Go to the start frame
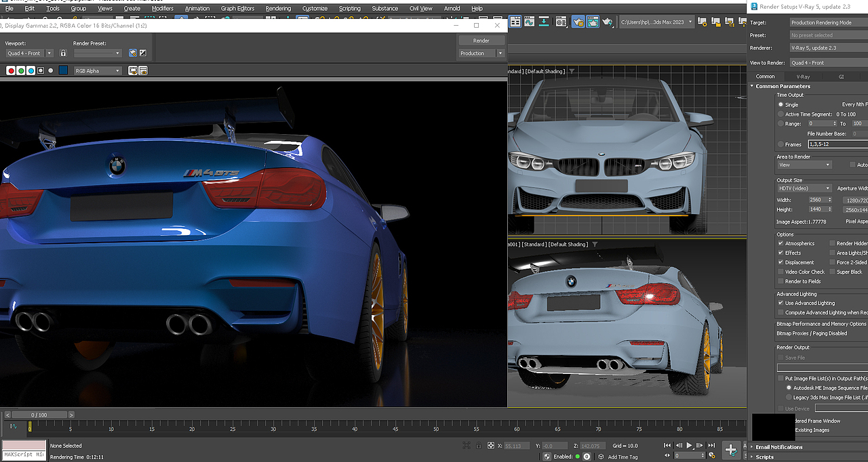This screenshot has width=868, height=462. tap(667, 445)
